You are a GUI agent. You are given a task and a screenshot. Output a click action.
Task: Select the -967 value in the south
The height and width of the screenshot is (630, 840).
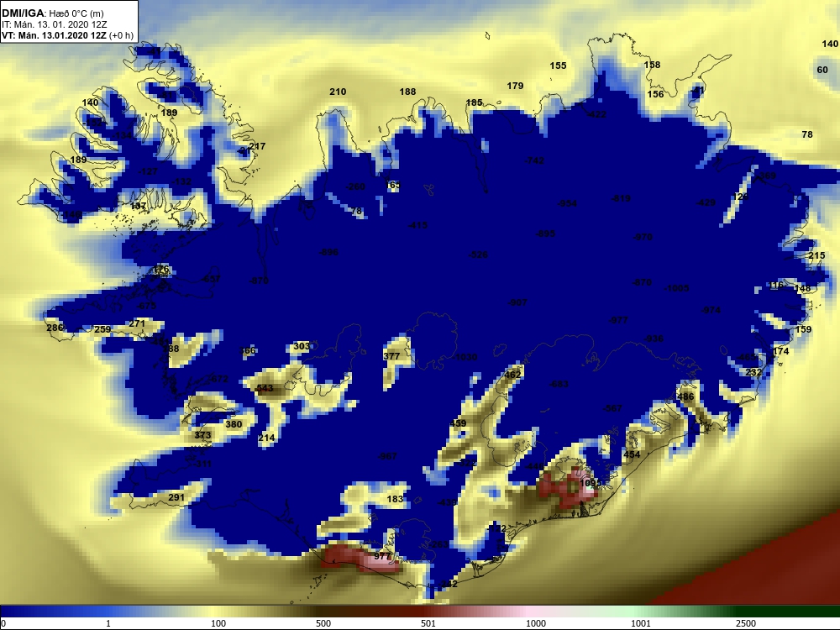click(386, 456)
